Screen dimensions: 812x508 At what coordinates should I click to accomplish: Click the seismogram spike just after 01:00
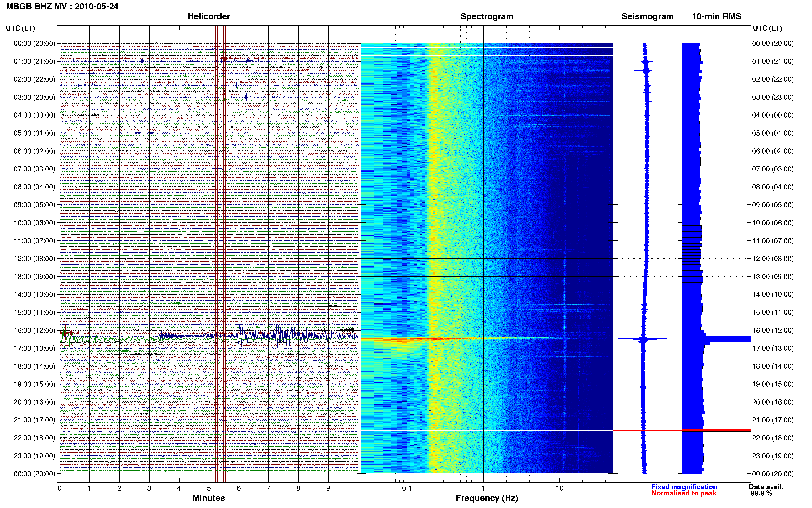point(648,63)
